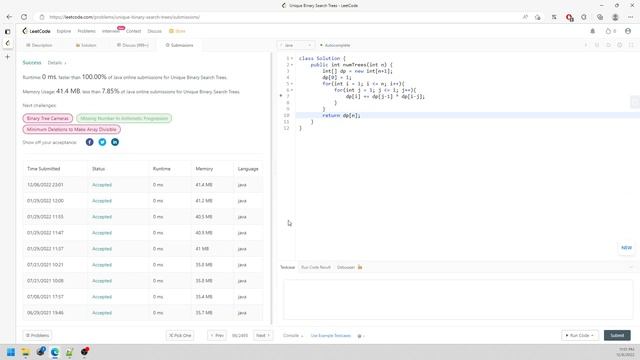
Task: Toggle the Autocomplete option
Action: tap(335, 45)
